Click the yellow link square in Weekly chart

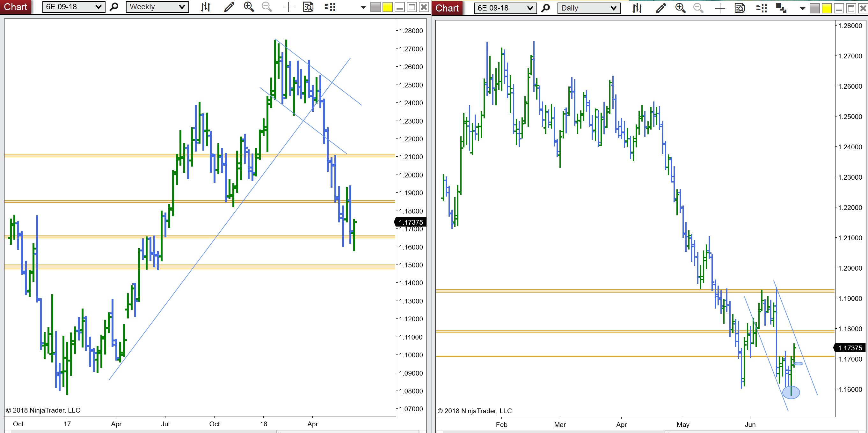[x=388, y=7]
